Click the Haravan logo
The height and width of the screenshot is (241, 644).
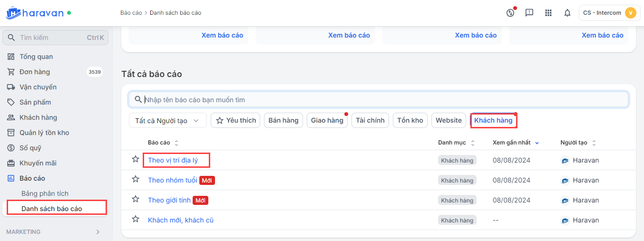pyautogui.click(x=35, y=13)
